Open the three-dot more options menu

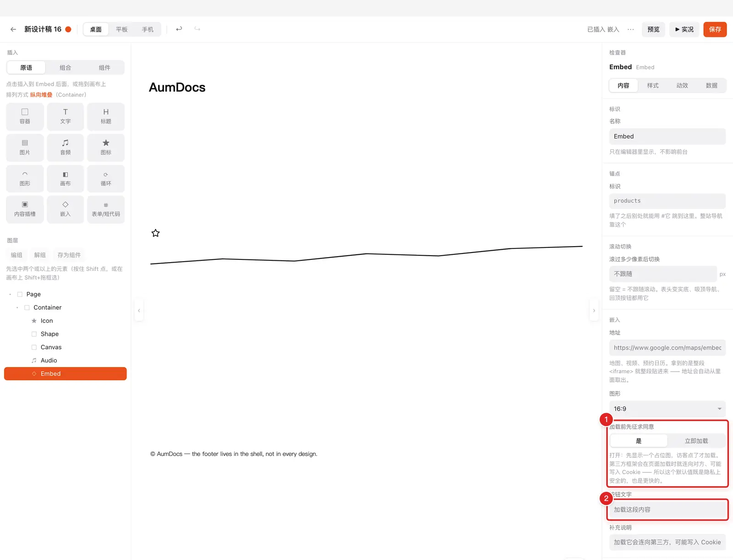(x=631, y=29)
